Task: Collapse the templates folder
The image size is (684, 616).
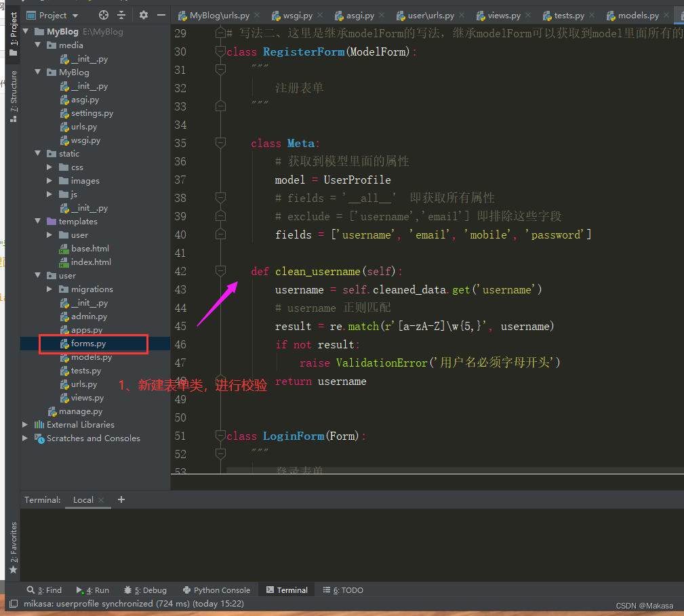Action: pyautogui.click(x=37, y=221)
